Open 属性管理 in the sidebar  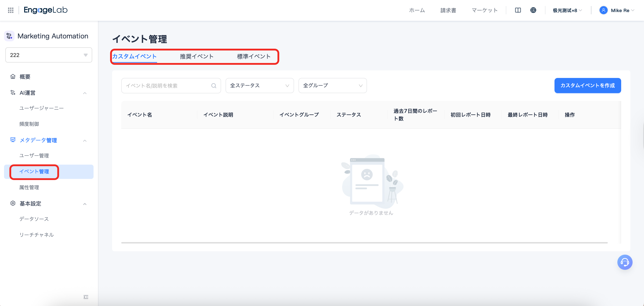point(29,187)
